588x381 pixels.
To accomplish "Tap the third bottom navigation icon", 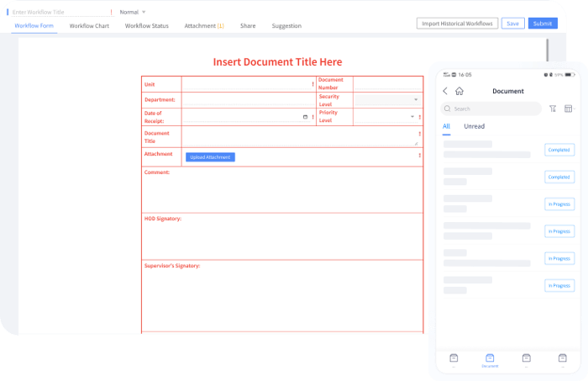I will pos(527,358).
